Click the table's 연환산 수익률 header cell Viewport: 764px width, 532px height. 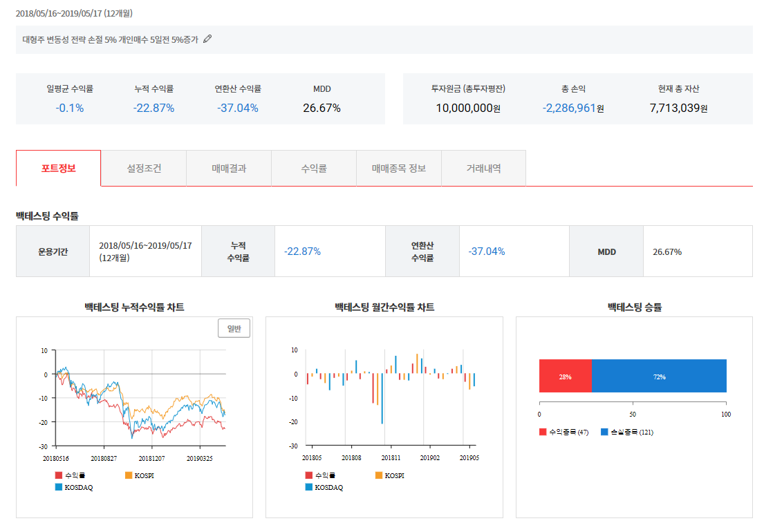(x=422, y=251)
